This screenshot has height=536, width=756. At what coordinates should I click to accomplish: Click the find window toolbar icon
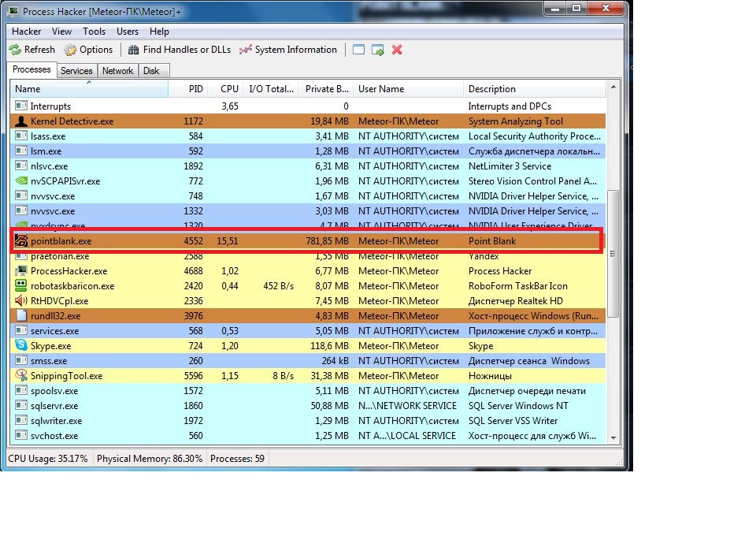click(x=359, y=50)
